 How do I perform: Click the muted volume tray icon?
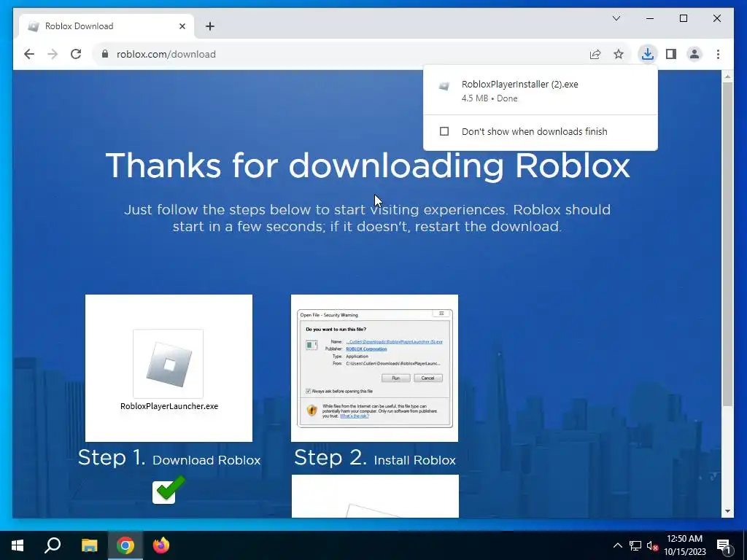pyautogui.click(x=652, y=546)
